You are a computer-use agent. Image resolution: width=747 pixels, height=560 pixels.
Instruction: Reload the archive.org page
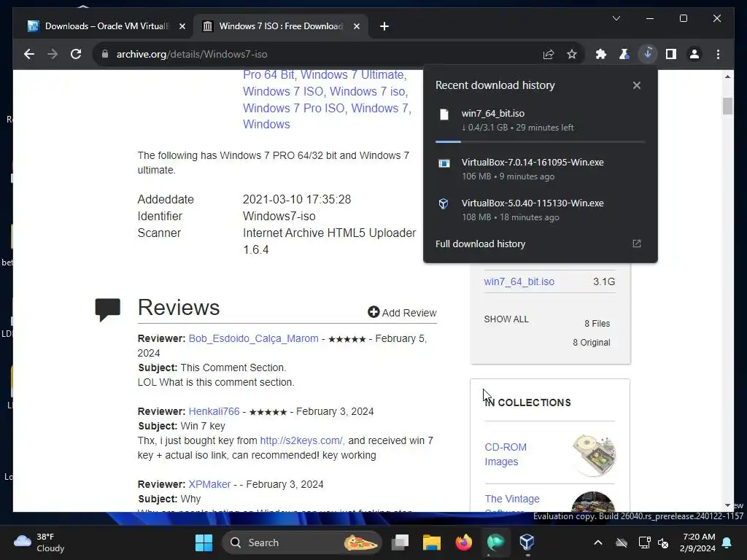(76, 54)
